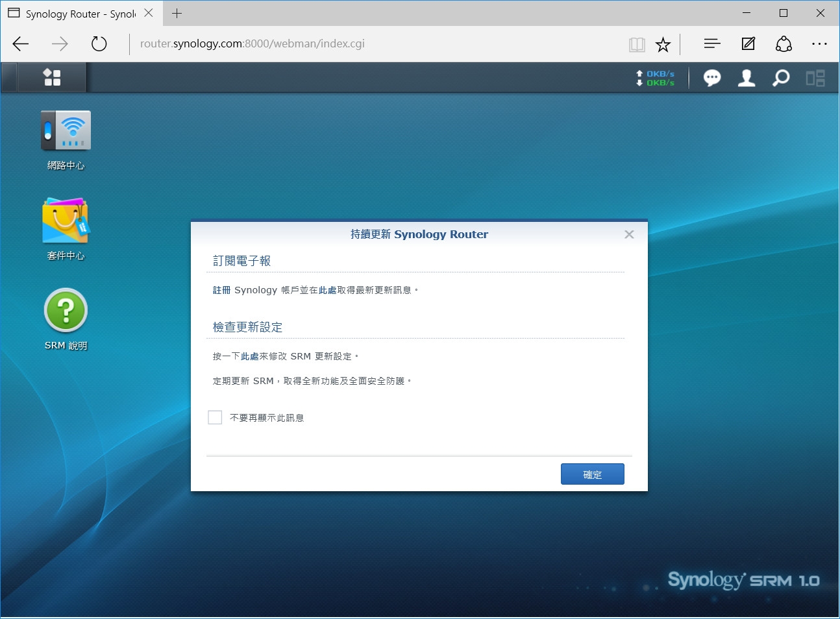840x619 pixels.
Task: Check the 不要再顯示此訊息 checkbox
Action: coord(215,417)
